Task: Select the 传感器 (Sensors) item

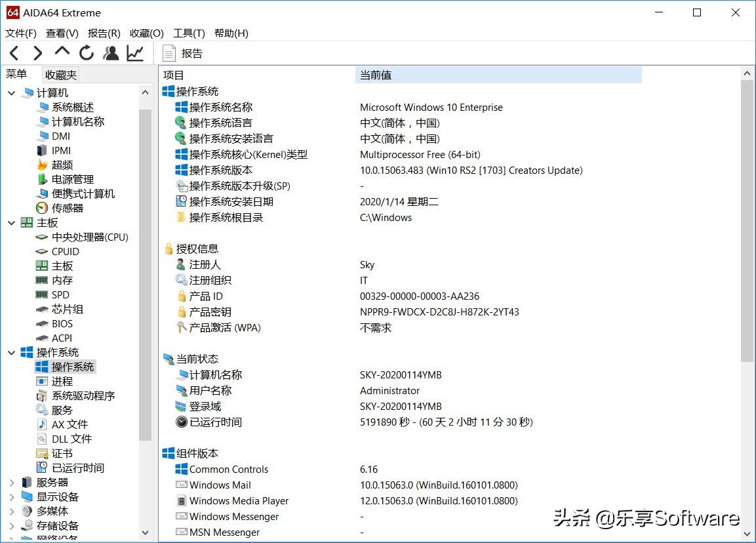Action: pos(66,208)
